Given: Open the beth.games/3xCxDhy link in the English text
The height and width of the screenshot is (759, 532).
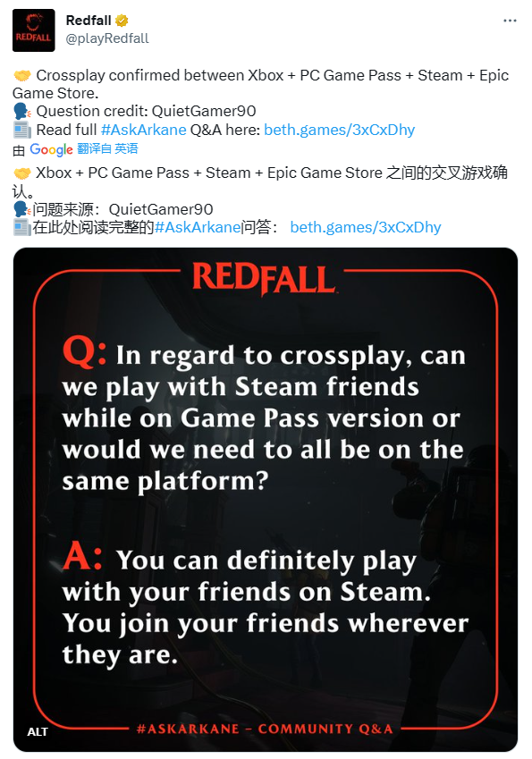Looking at the screenshot, I should pos(340,130).
